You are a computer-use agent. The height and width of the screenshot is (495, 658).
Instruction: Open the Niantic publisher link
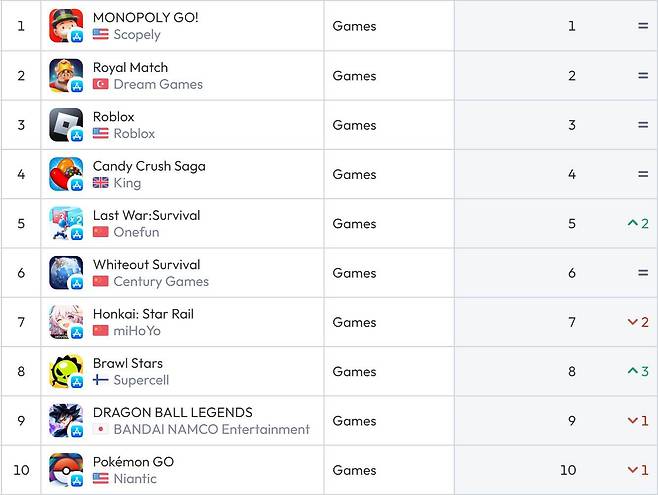tap(135, 479)
